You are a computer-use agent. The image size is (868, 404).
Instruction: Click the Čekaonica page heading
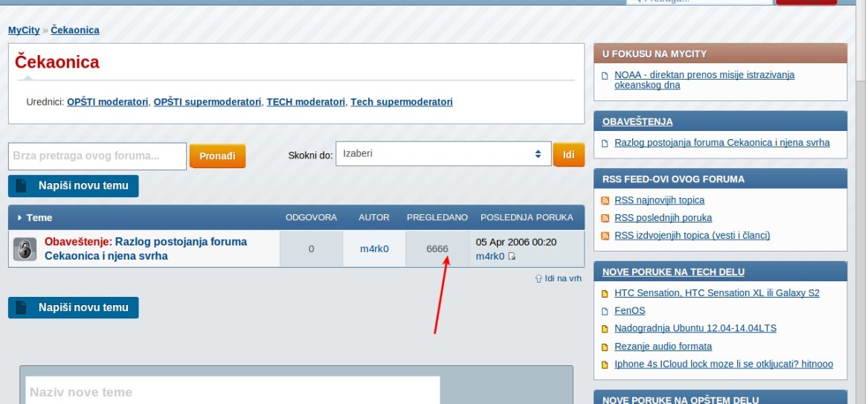(x=57, y=62)
